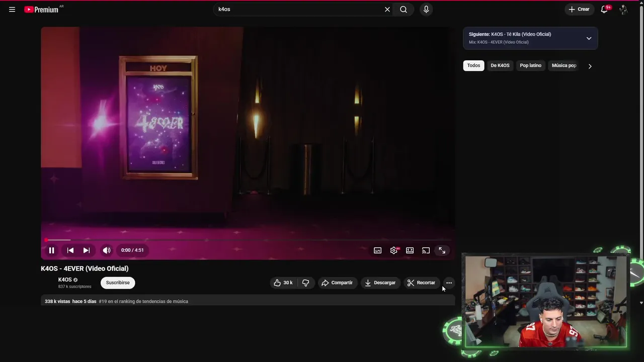Click the search magnifier button
Image resolution: width=644 pixels, height=362 pixels.
404,9
